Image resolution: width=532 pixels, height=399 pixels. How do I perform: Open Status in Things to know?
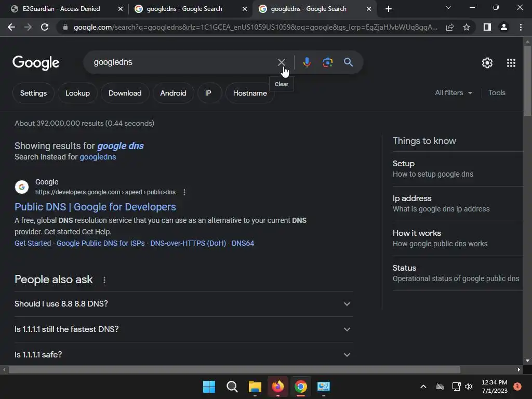click(457, 273)
